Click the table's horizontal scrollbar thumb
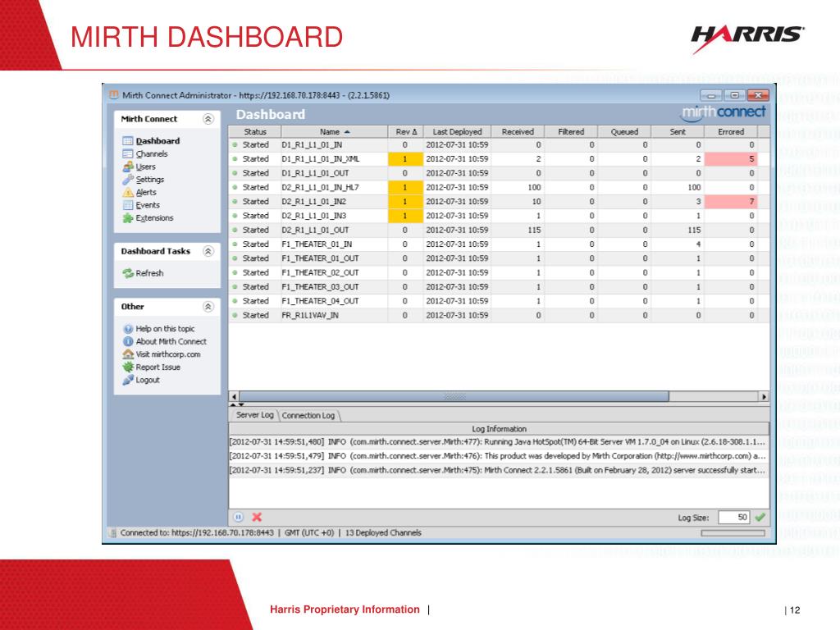Viewport: 840px width, 630px height. 454,396
